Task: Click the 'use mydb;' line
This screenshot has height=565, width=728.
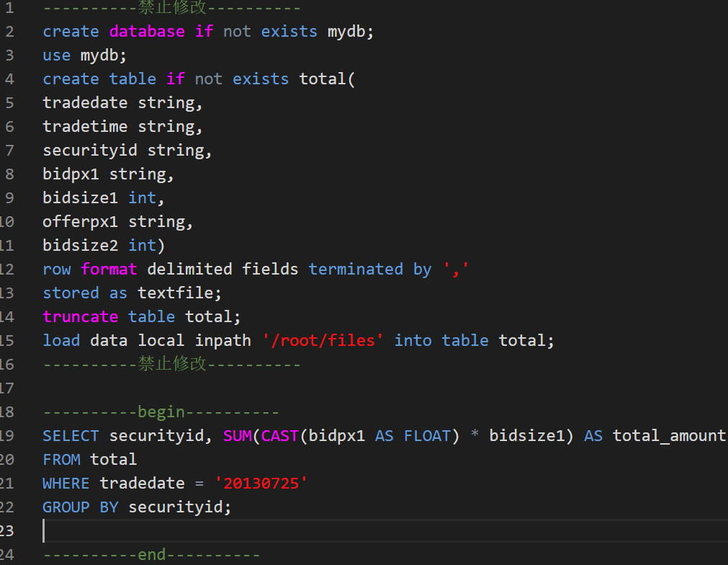Action: 84,55
